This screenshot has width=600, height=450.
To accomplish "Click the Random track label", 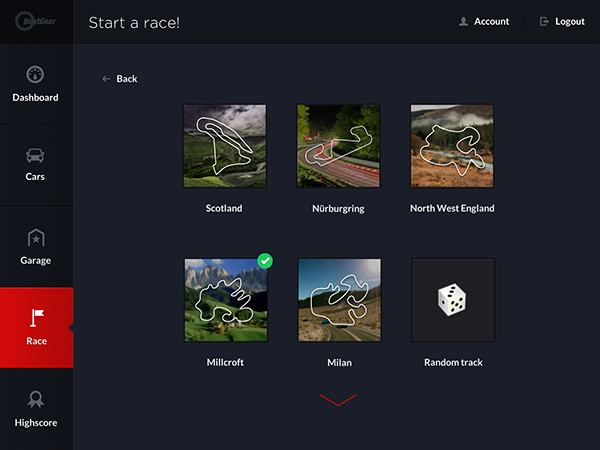I will 453,362.
